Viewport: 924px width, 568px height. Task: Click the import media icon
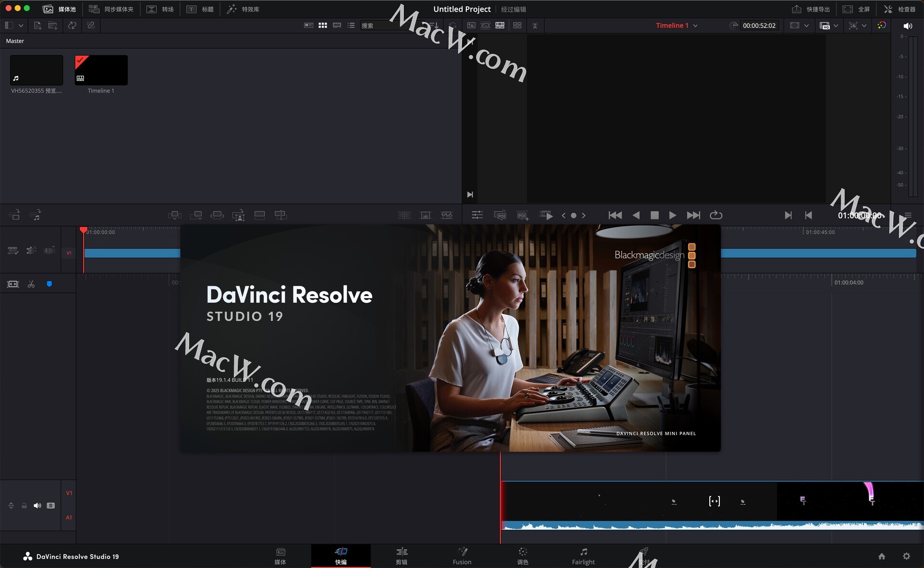pyautogui.click(x=38, y=25)
